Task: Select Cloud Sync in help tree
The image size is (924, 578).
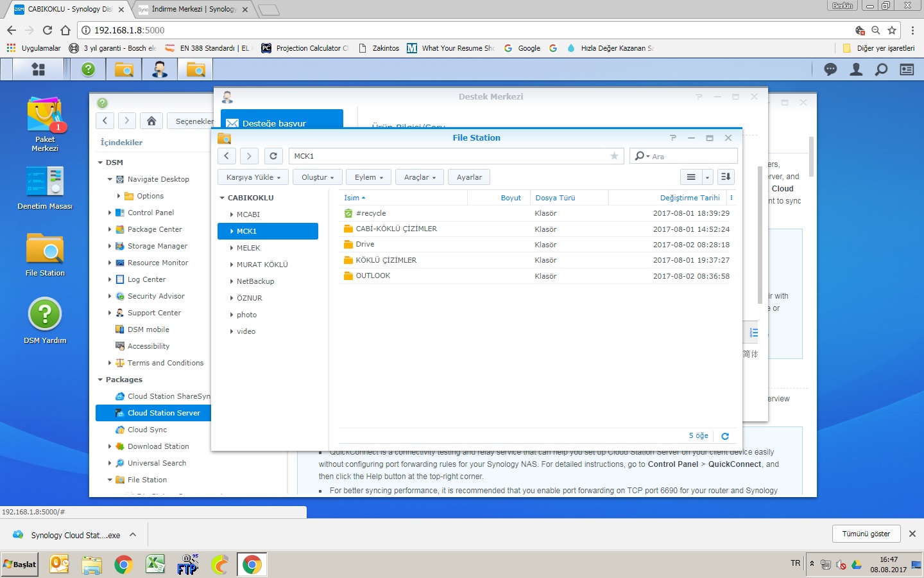Action: (x=147, y=430)
